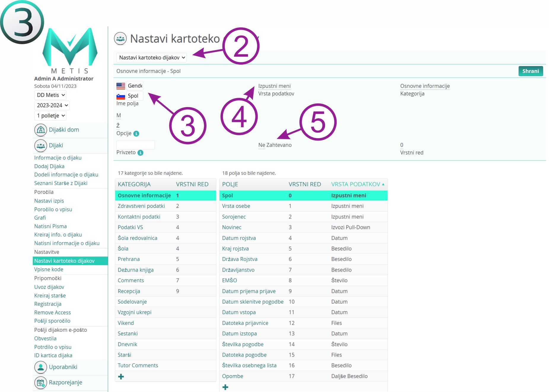This screenshot has width=549, height=392.
Task: Click the info icon beside Privzeto
Action: coord(141,153)
